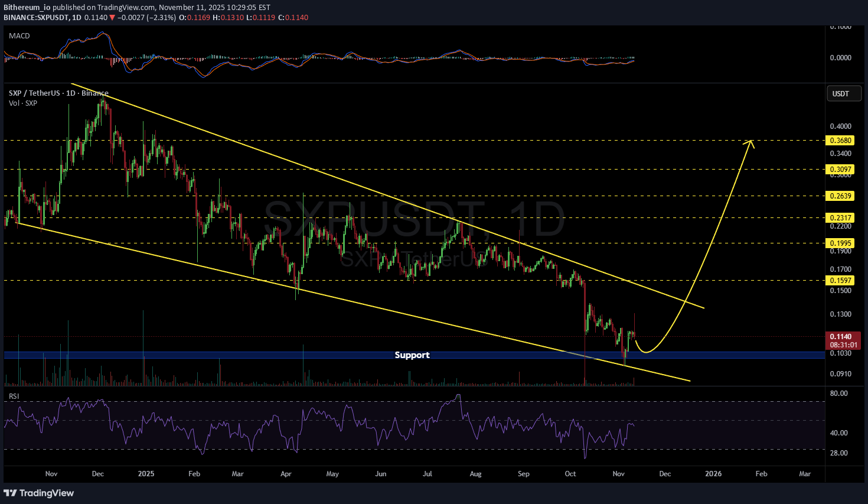Select the RSI indicator label
Viewport: 868px width, 504px height.
tap(14, 396)
